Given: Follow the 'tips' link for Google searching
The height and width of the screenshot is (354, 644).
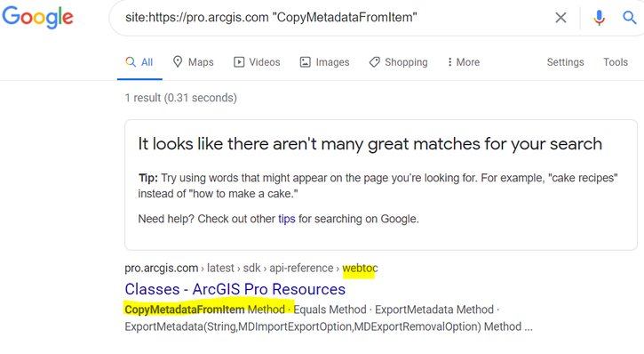Looking at the screenshot, I should (x=287, y=219).
